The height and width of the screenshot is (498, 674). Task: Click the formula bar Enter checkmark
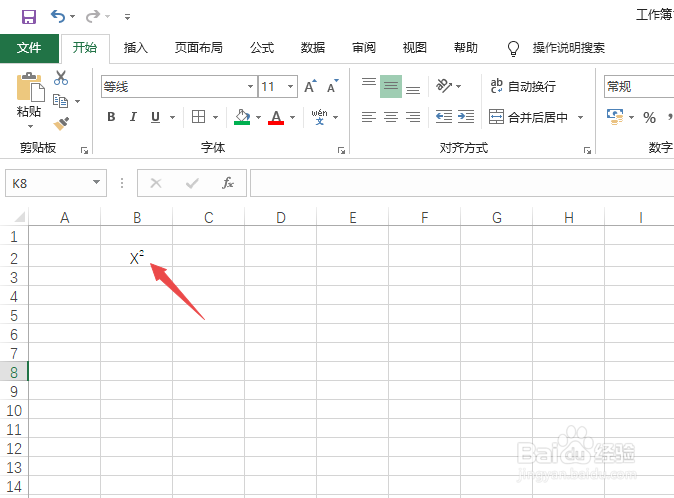click(x=192, y=183)
